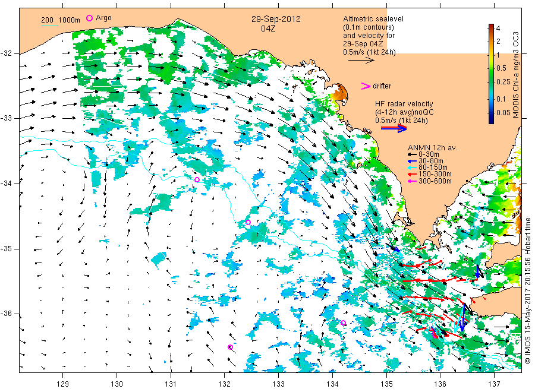Click the longitude label '129'
The height and width of the screenshot is (392, 535).
click(x=63, y=384)
